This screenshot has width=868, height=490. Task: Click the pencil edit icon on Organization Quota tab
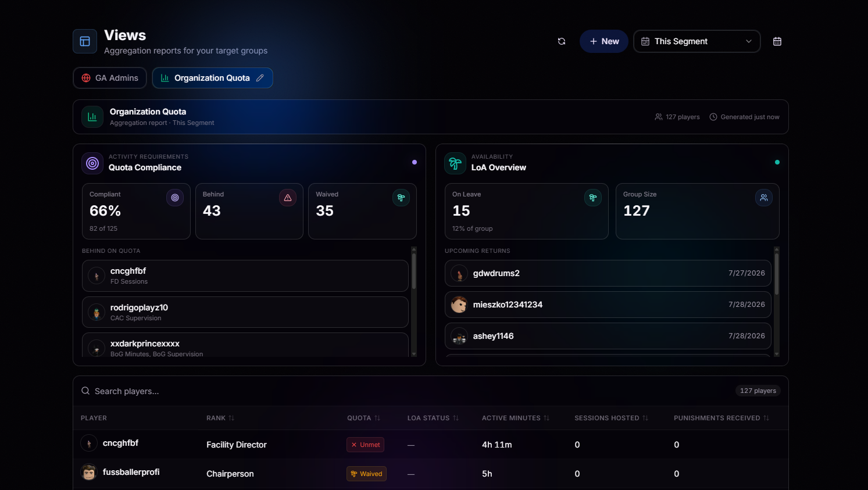point(260,78)
